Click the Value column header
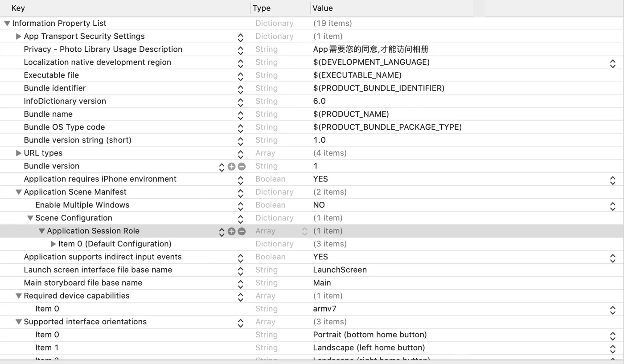624x364 pixels. [x=323, y=8]
